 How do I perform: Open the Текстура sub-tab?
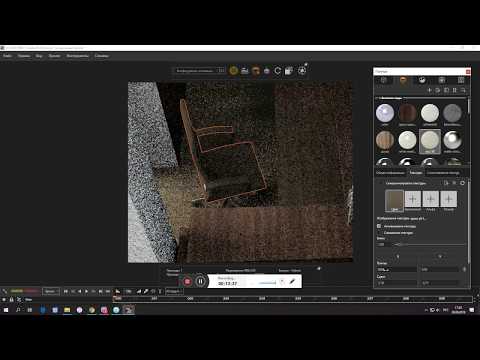(416, 173)
